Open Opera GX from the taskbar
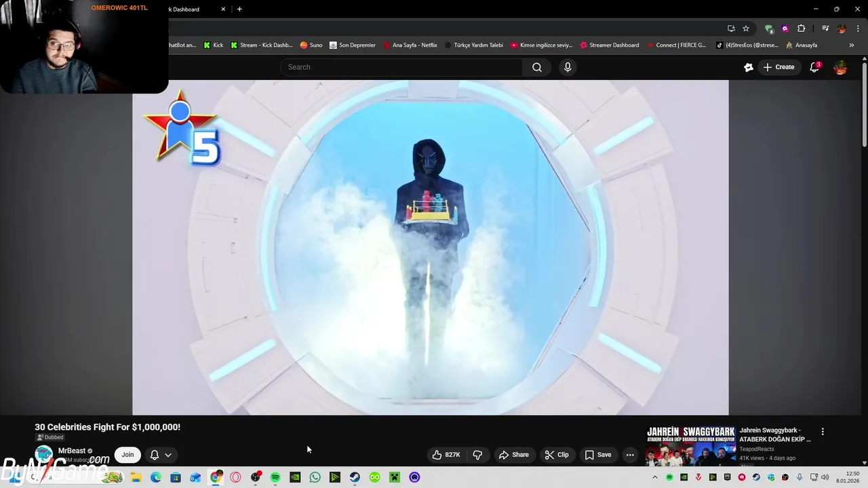This screenshot has height=488, width=868. pyautogui.click(x=235, y=477)
